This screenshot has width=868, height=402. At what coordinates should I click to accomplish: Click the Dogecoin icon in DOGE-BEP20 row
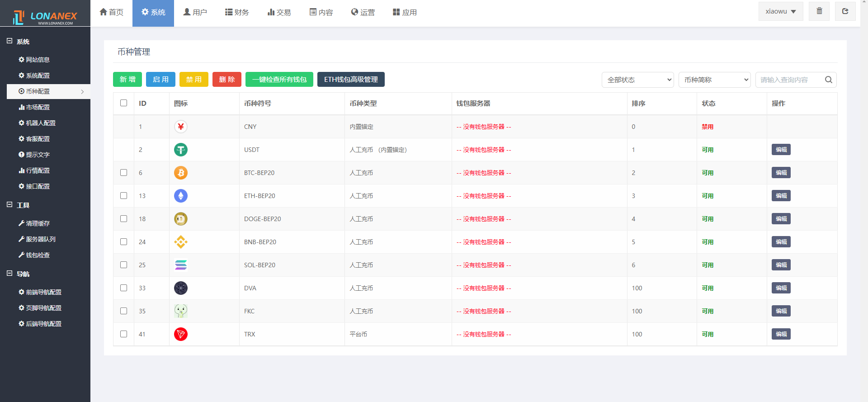181,219
